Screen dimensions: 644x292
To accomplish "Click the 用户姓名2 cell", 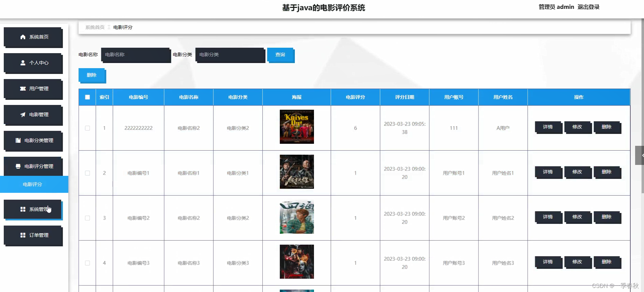I will pos(503,218).
